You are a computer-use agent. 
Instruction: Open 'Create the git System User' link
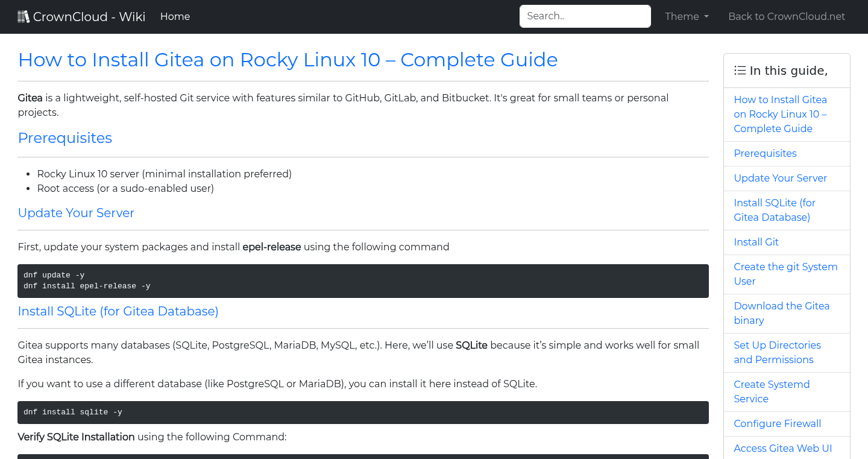(785, 274)
